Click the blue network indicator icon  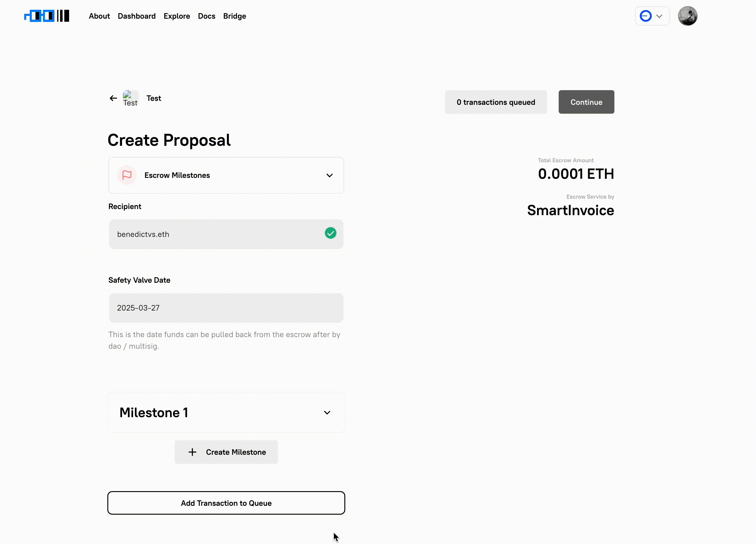coord(645,16)
